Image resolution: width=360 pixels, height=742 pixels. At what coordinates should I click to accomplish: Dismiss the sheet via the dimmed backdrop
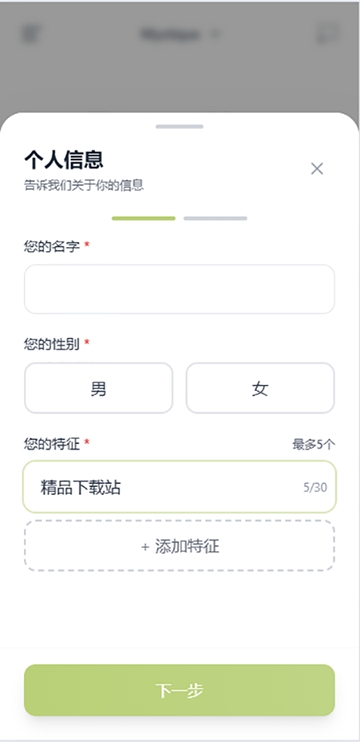point(180,76)
